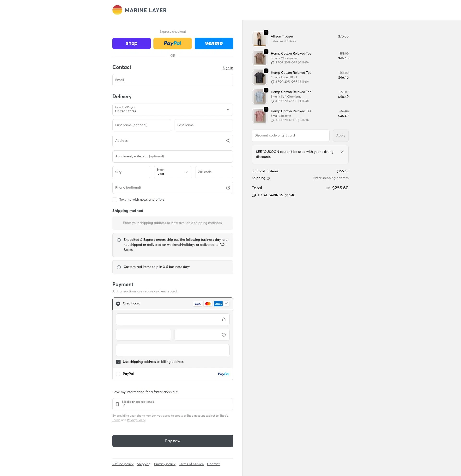The image size is (461, 476).
Task: Choose Venmo express checkout
Action: 214,43
